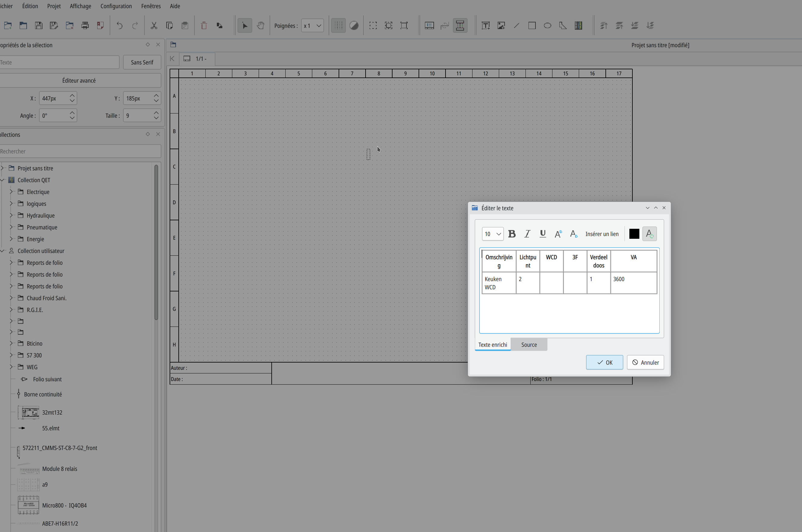Confirm the dialog with OK
802x532 pixels.
click(605, 362)
